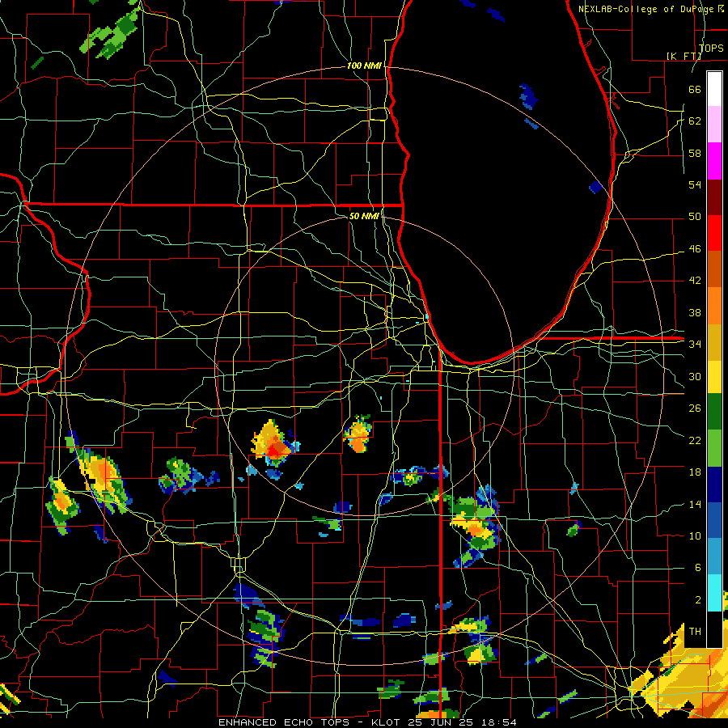Pick the bright yellow legend swatch
Screen dimensions: 728x728
(x=714, y=377)
